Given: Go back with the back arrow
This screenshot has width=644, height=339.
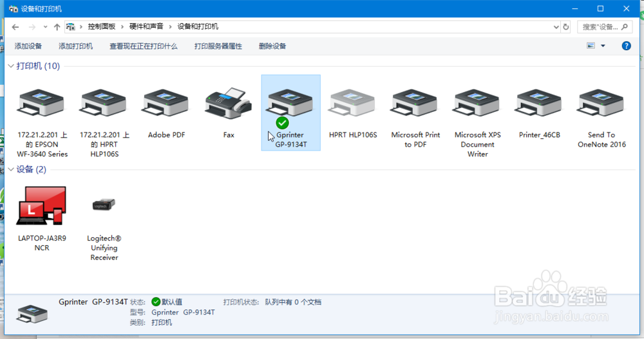Looking at the screenshot, I should click(x=15, y=27).
